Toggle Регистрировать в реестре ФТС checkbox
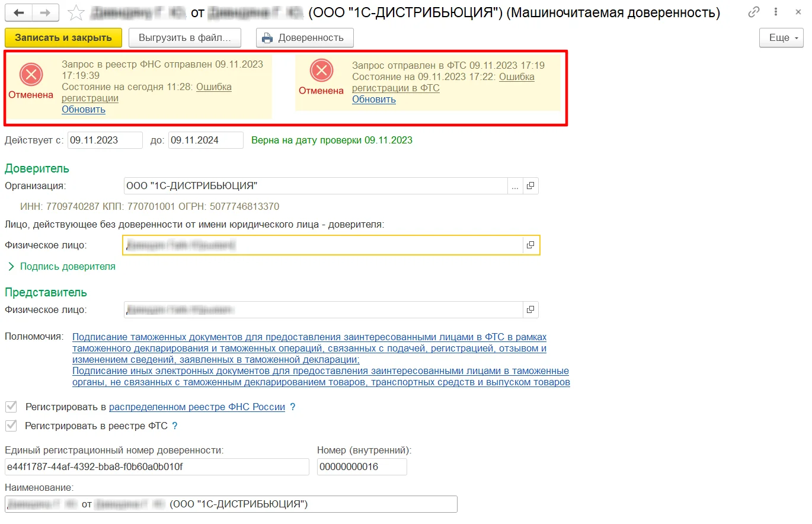The width and height of the screenshot is (812, 524). click(x=11, y=426)
